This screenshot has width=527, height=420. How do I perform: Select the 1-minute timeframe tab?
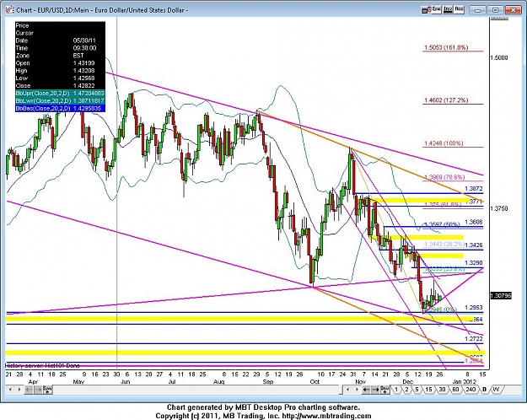tap(396, 390)
